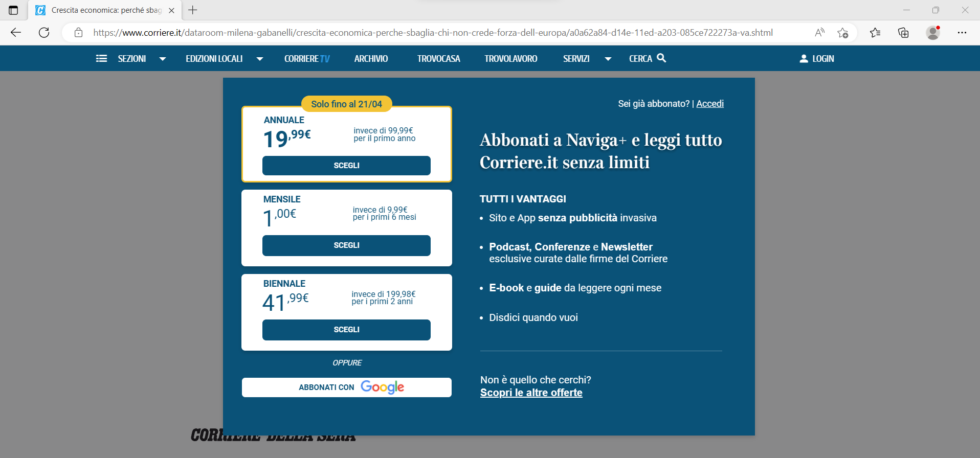
Task: Click the Mensile 1,00€ price
Action: pos(280,217)
